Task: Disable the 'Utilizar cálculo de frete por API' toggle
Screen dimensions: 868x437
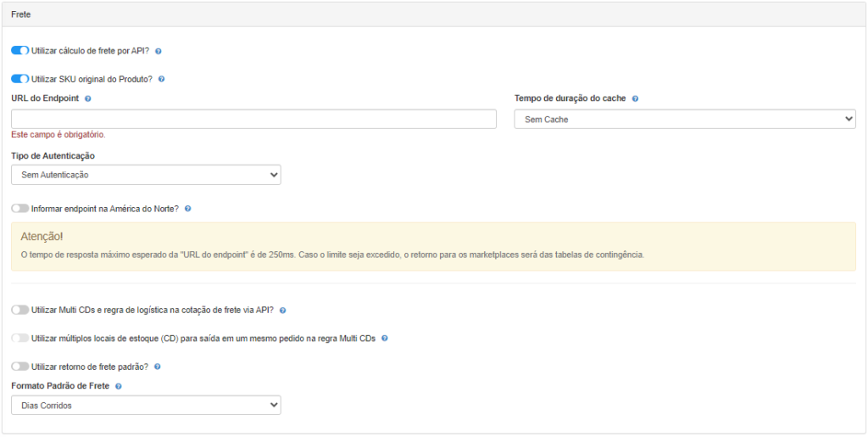Action: (x=20, y=50)
